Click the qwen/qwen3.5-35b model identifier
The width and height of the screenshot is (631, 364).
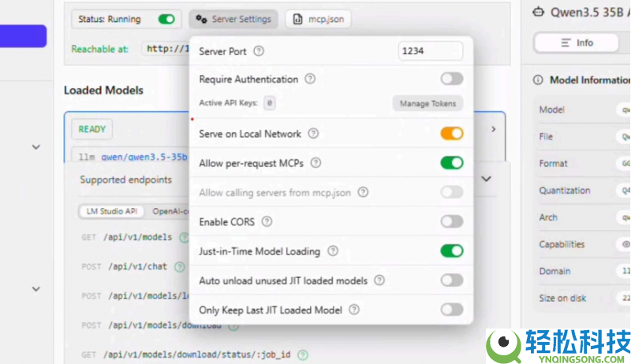click(x=144, y=157)
